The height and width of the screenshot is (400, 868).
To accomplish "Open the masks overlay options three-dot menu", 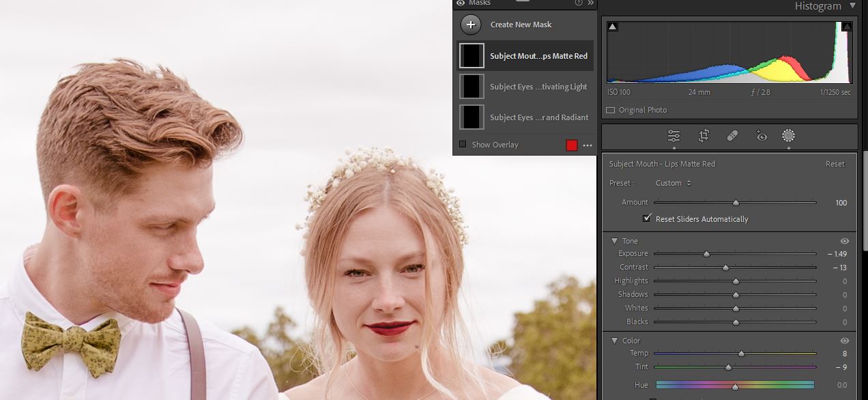I will tap(588, 145).
